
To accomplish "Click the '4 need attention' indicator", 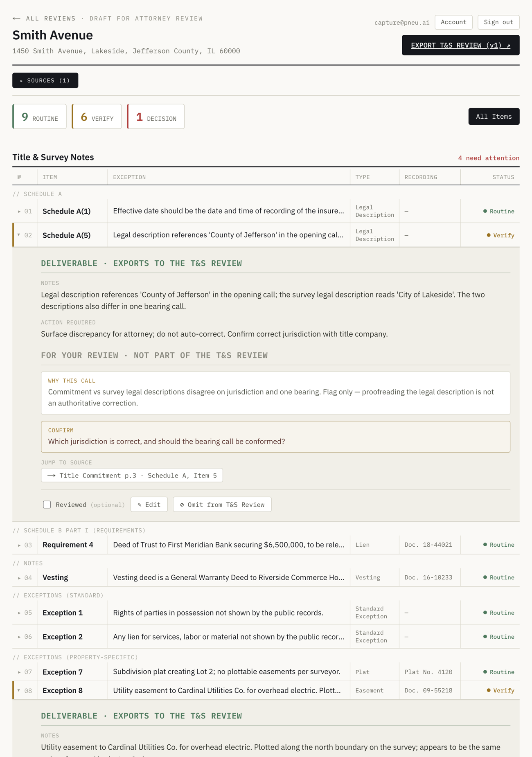I will [489, 158].
